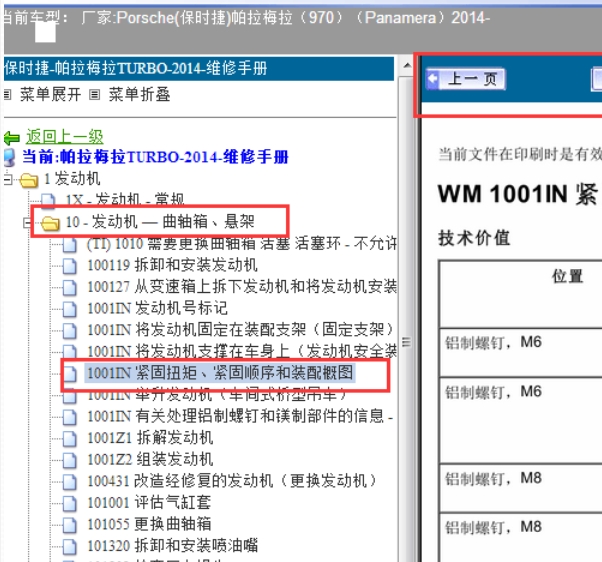Open 101320 拆卸和安装喷油嘴
Screen dimensions: 602x562
[x=173, y=545]
